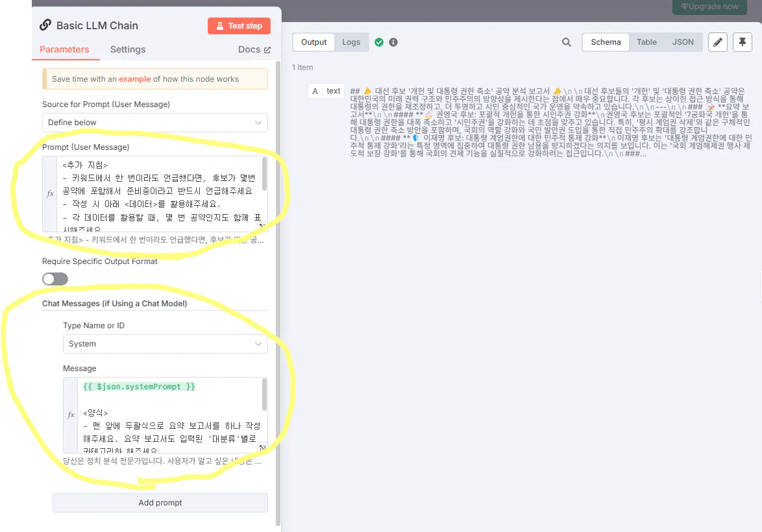Image resolution: width=762 pixels, height=532 pixels.
Task: Click the info icon next to Output tabs
Action: (x=395, y=42)
